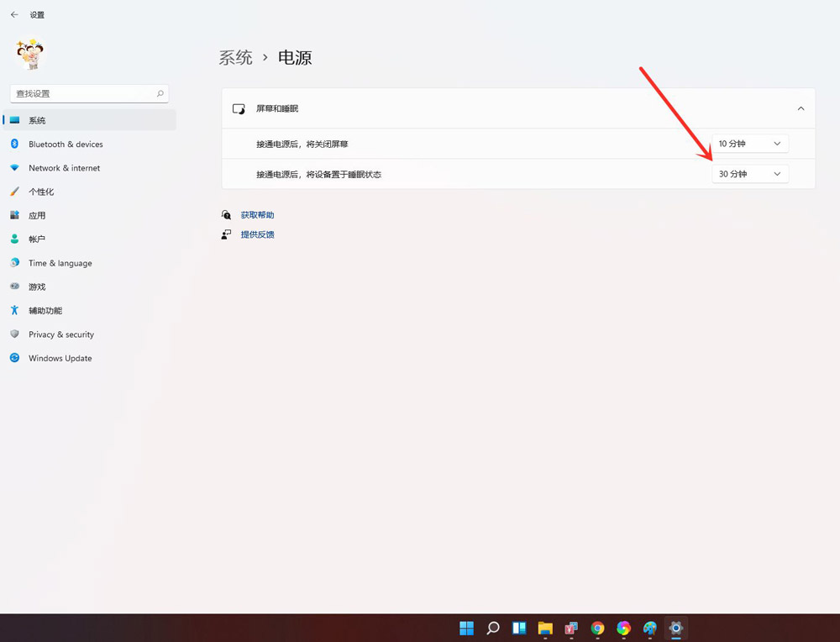Viewport: 840px width, 642px height.
Task: Open Privacy & security settings
Action: pos(60,334)
